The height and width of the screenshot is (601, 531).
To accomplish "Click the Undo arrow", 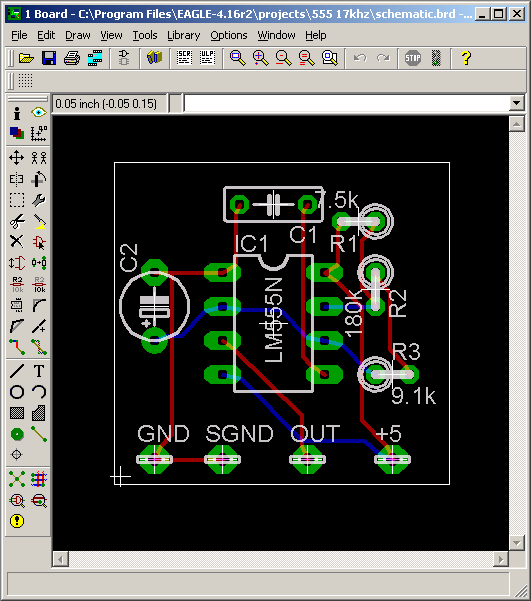I will click(x=360, y=58).
